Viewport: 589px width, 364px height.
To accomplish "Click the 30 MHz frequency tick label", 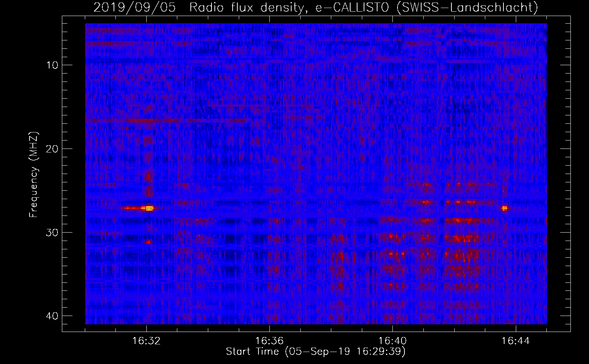I will (x=52, y=233).
